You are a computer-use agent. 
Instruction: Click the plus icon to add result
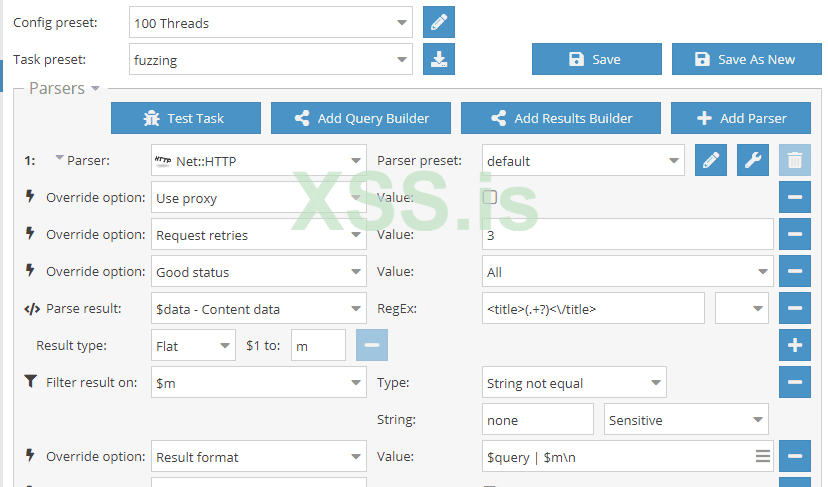(795, 345)
